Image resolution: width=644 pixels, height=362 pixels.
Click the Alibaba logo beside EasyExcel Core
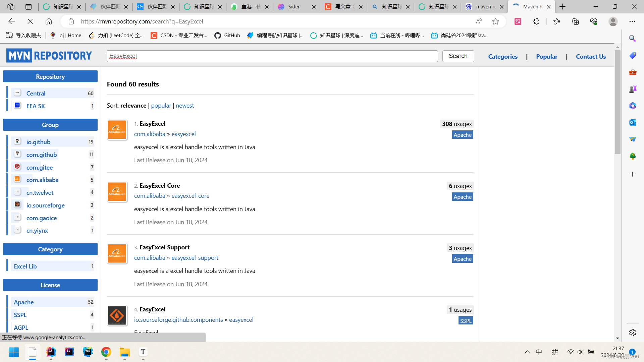[x=117, y=192]
